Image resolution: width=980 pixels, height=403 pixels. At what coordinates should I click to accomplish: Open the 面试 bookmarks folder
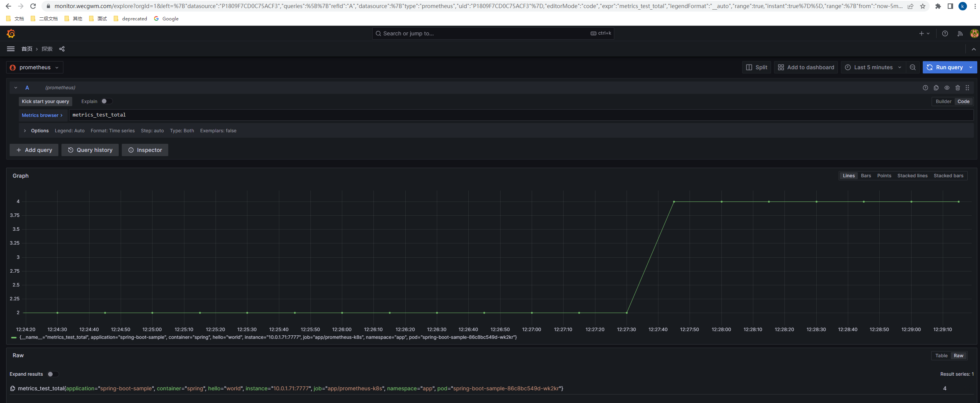[x=98, y=18]
